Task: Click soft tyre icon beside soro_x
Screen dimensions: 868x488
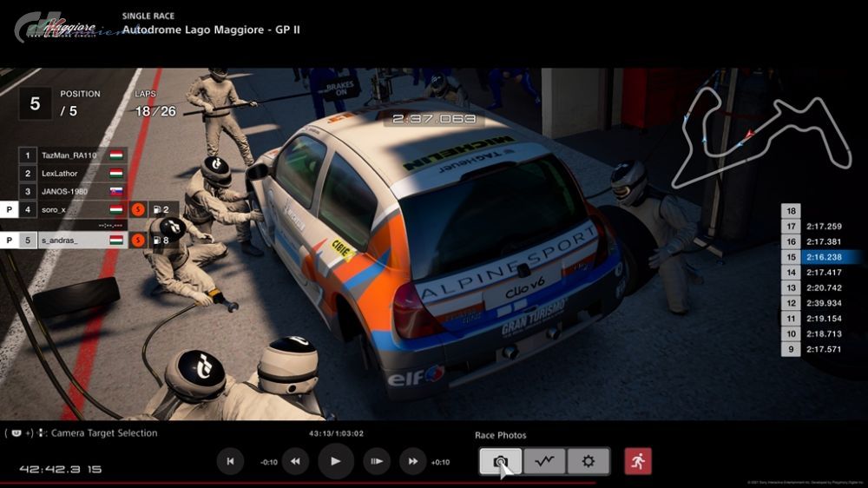Action: [x=138, y=210]
